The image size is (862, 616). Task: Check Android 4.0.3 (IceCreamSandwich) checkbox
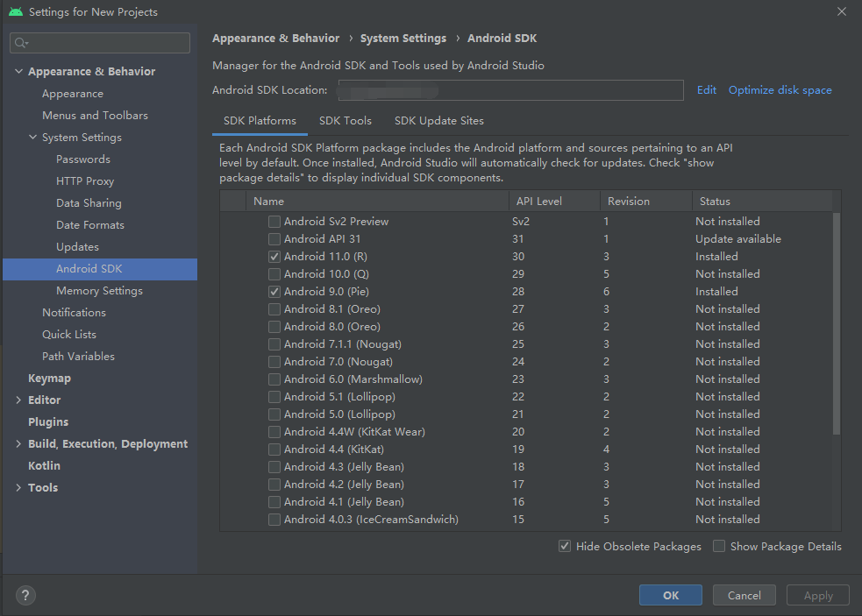274,520
